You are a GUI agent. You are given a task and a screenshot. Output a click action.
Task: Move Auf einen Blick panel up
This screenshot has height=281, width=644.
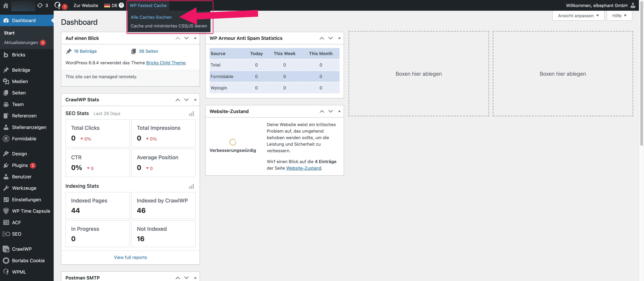pos(178,38)
